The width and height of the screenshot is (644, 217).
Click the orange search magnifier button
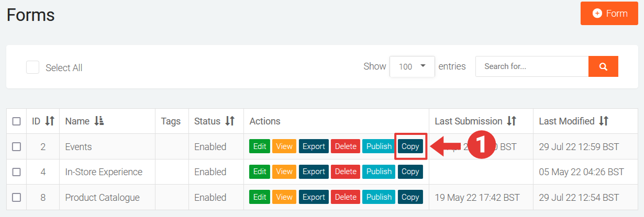603,66
